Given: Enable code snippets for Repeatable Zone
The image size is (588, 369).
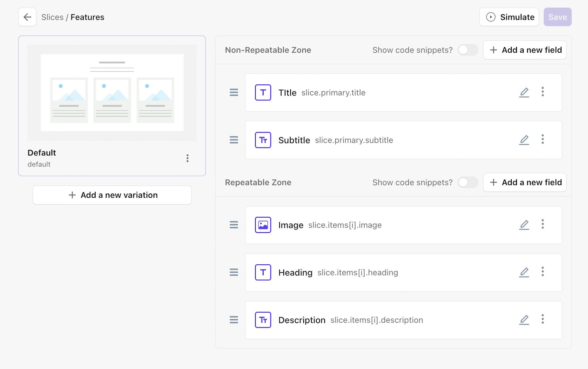Looking at the screenshot, I should pyautogui.click(x=468, y=182).
